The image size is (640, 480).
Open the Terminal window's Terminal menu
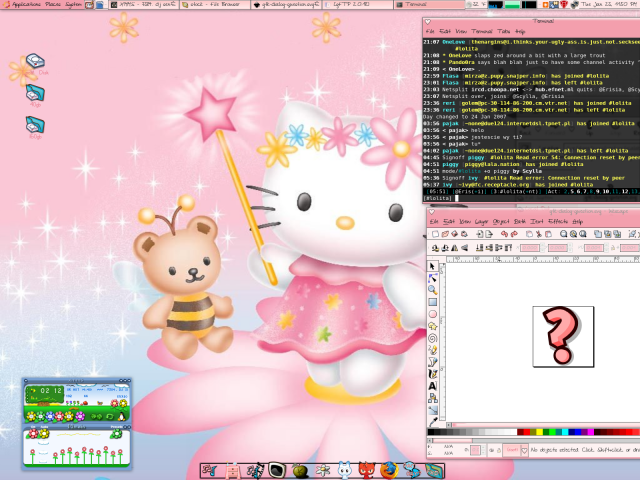click(x=482, y=31)
